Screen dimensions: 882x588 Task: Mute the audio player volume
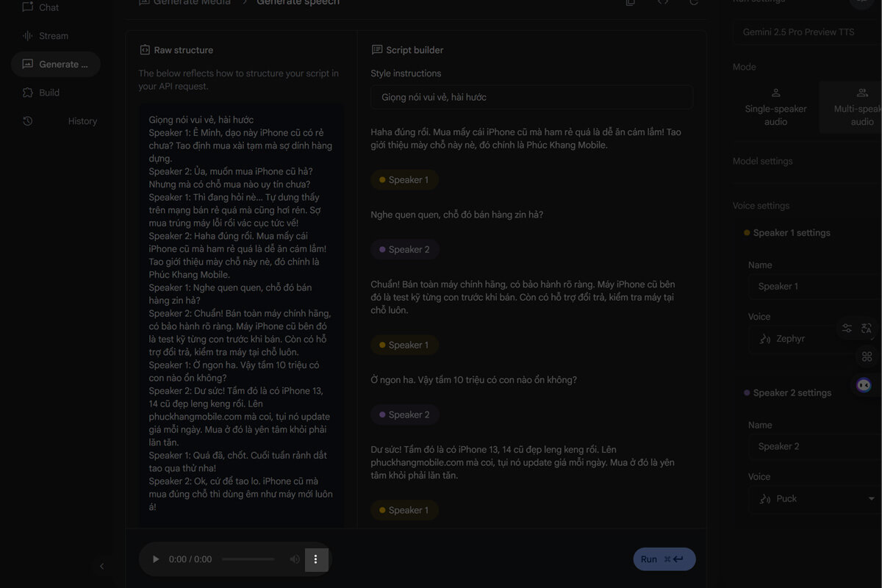[x=295, y=559]
